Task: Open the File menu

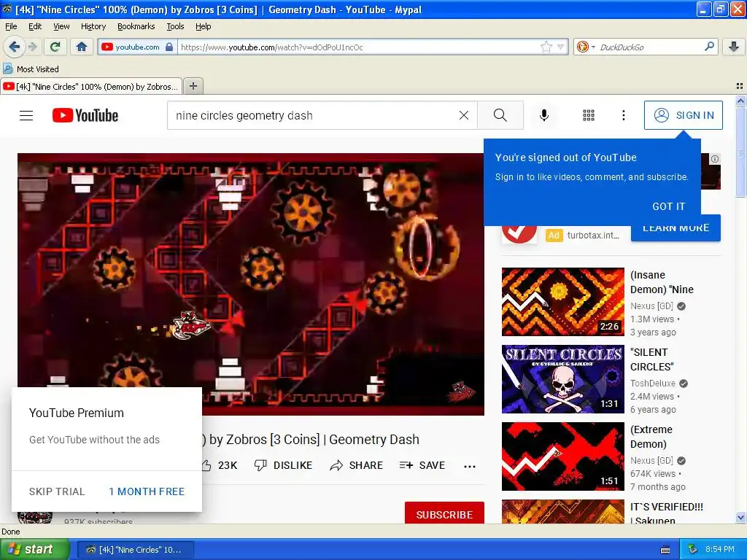Action: pyautogui.click(x=11, y=26)
